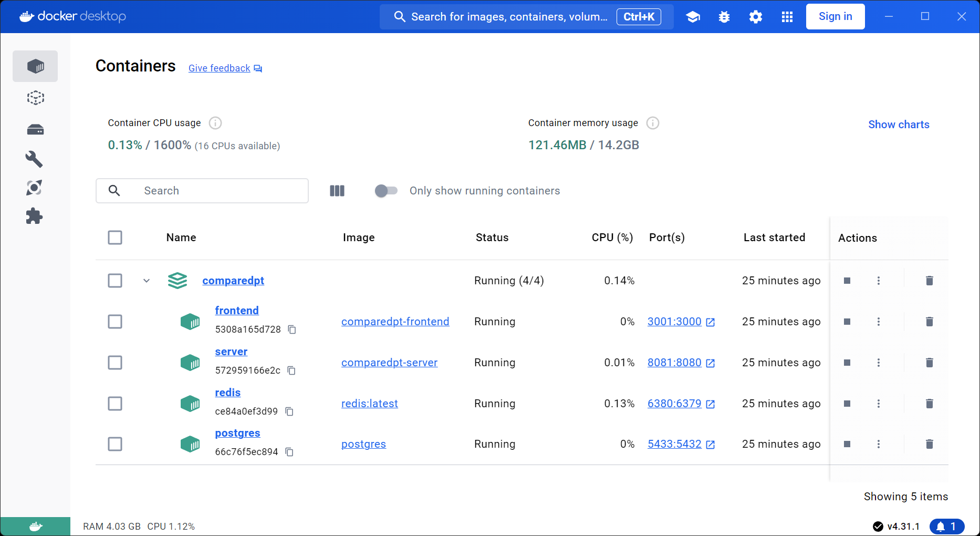Click the Give feedback link
The height and width of the screenshot is (536, 980).
pyautogui.click(x=219, y=68)
